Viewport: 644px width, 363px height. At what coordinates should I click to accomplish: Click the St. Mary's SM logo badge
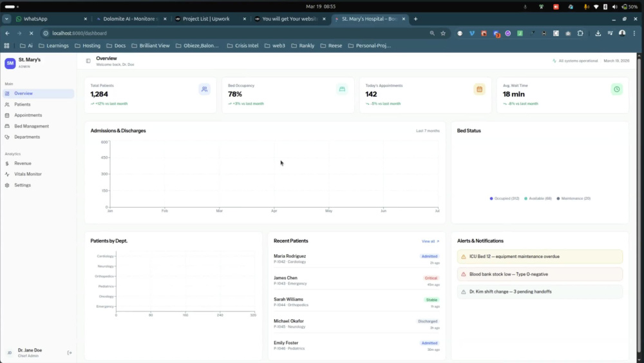click(x=10, y=63)
